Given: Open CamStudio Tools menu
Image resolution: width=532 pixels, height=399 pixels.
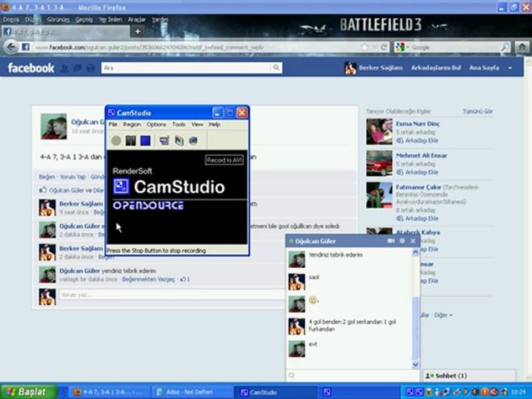Looking at the screenshot, I should click(179, 125).
